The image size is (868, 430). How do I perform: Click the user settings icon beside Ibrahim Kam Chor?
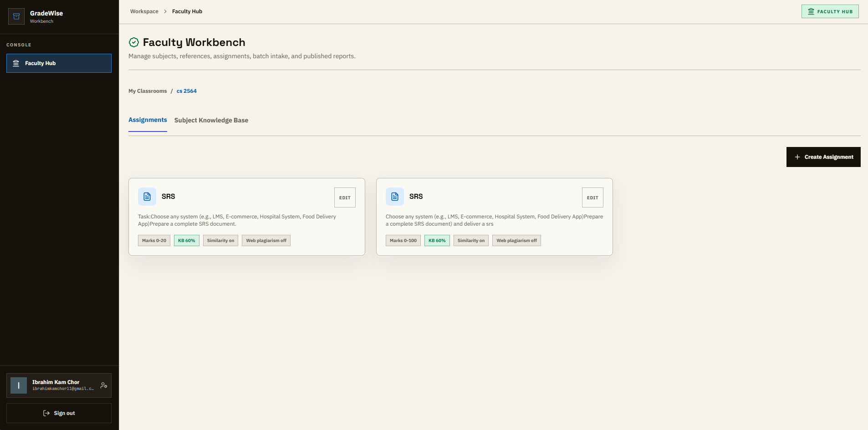(x=104, y=385)
